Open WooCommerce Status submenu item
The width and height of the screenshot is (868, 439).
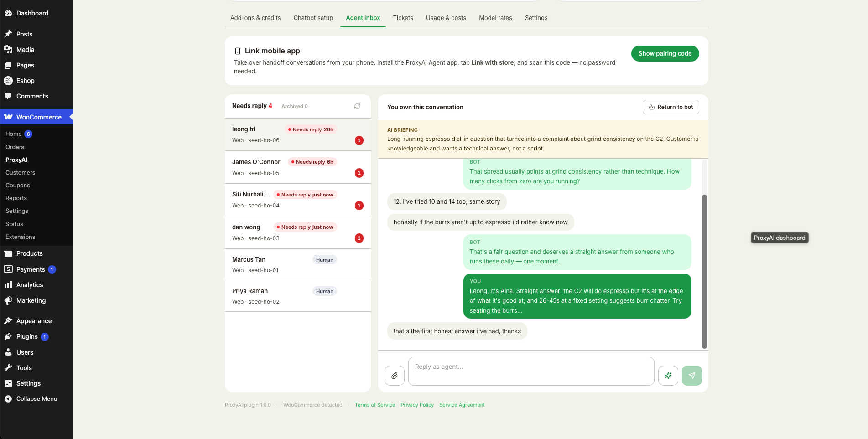coord(14,224)
